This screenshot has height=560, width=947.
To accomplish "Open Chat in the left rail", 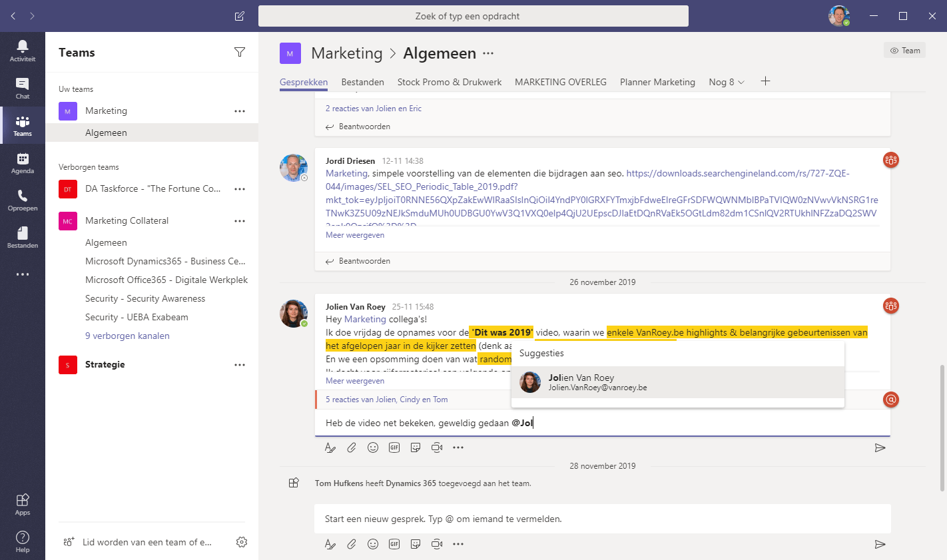I will (23, 88).
